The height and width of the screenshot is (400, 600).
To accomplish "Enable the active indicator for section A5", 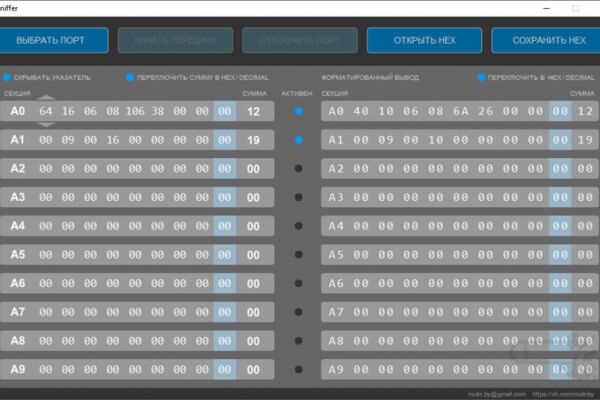I will 299,255.
